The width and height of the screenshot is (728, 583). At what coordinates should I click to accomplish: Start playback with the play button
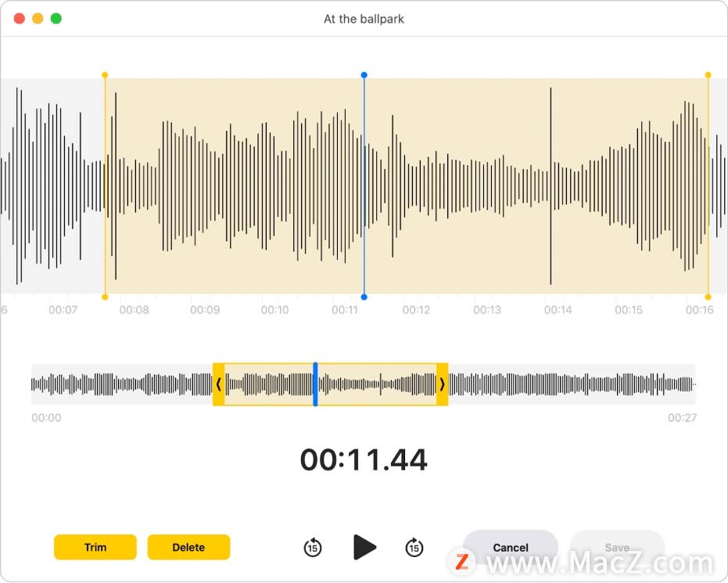tap(364, 547)
